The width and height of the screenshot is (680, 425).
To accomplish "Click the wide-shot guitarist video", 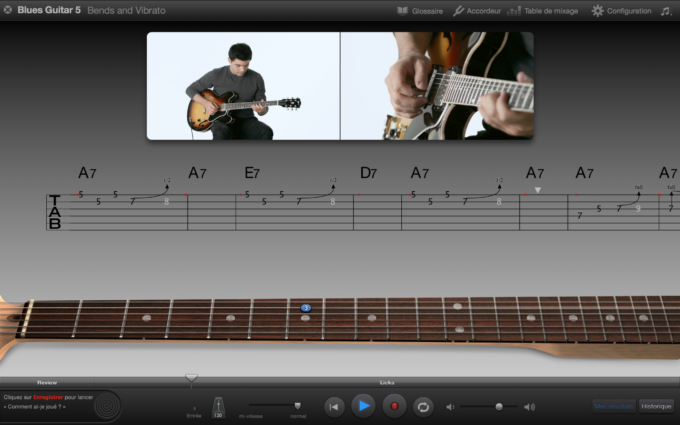I will point(243,86).
